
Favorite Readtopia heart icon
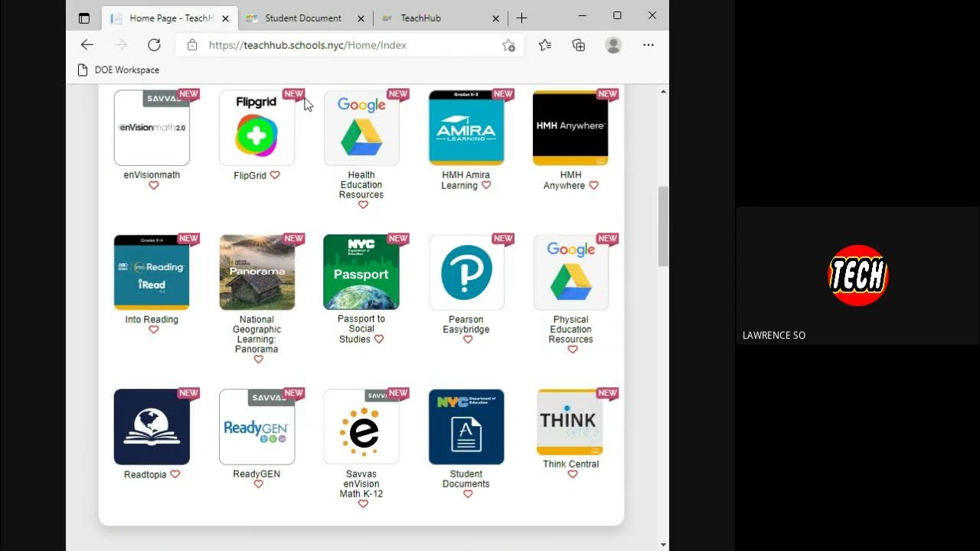(175, 474)
